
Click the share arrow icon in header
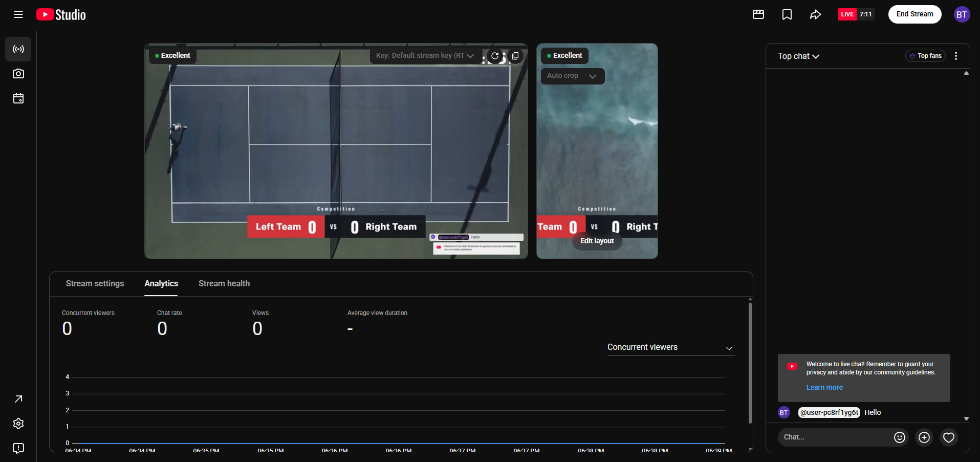click(816, 14)
